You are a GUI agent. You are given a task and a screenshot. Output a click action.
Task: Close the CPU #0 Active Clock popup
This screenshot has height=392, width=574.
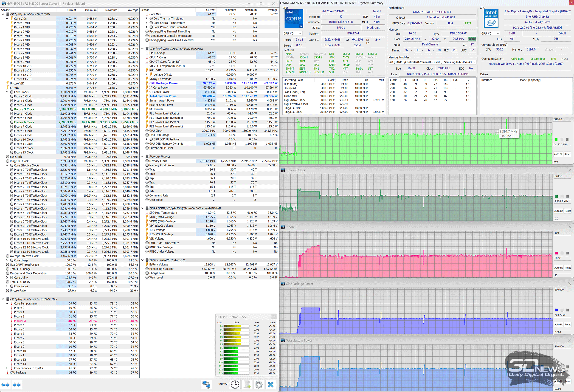coord(274,317)
